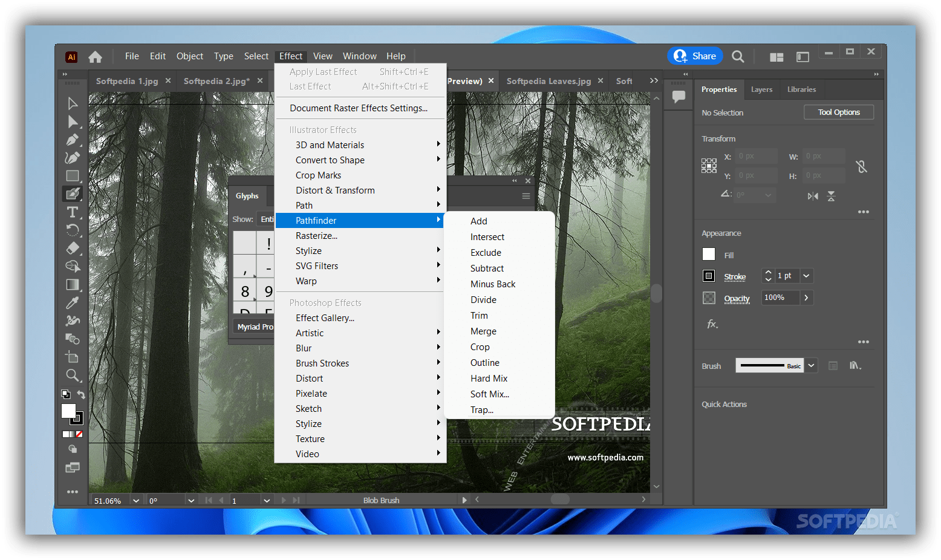The image size is (941, 560).
Task: Toggle constrain width and height proportions
Action: tap(862, 166)
